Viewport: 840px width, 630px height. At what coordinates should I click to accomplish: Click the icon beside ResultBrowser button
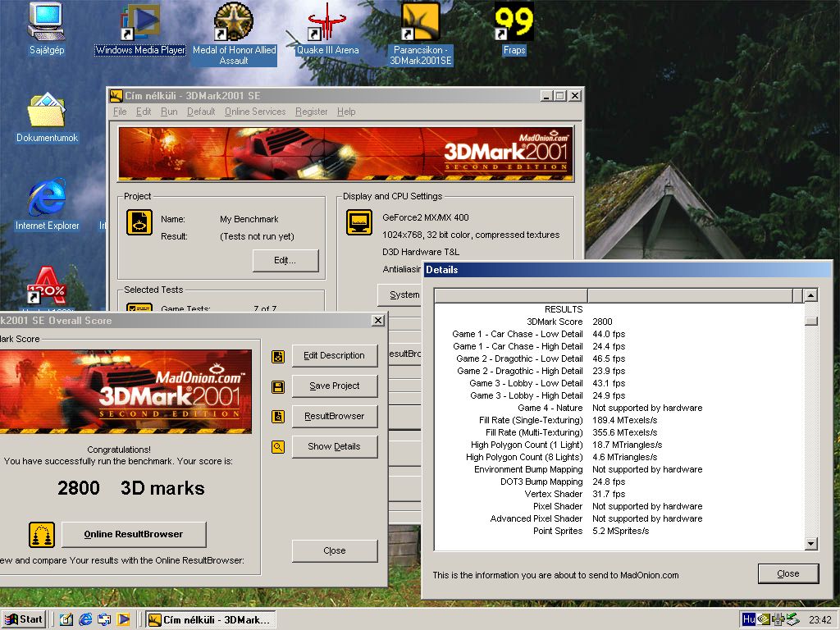pos(278,416)
